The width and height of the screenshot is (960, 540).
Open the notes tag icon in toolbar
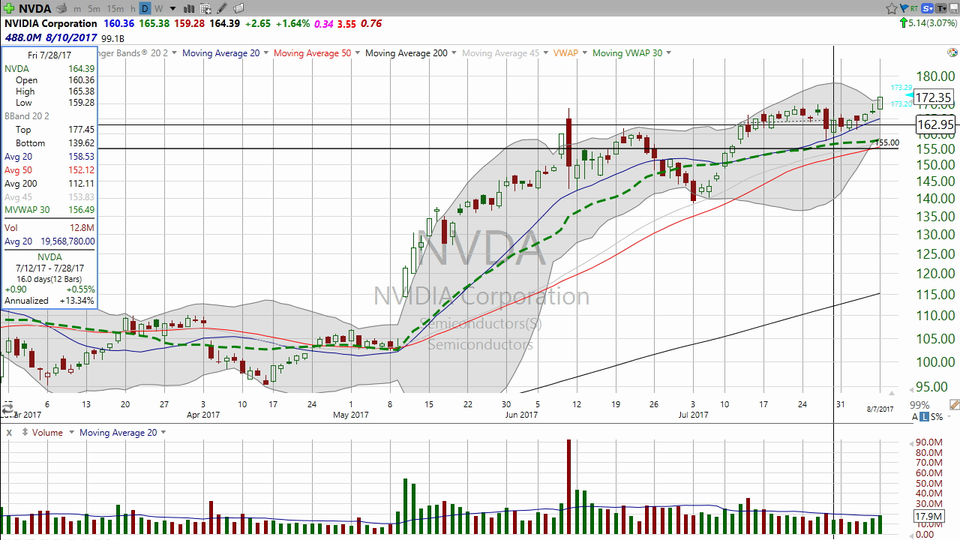239,9
